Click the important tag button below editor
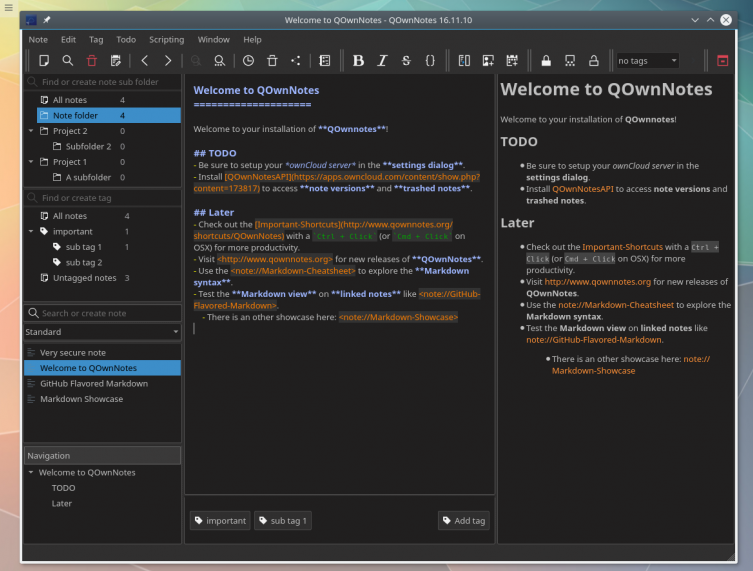 220,521
